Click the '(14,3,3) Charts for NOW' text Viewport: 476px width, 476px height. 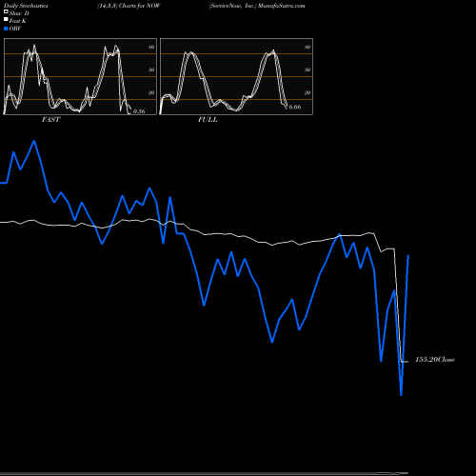[129, 6]
